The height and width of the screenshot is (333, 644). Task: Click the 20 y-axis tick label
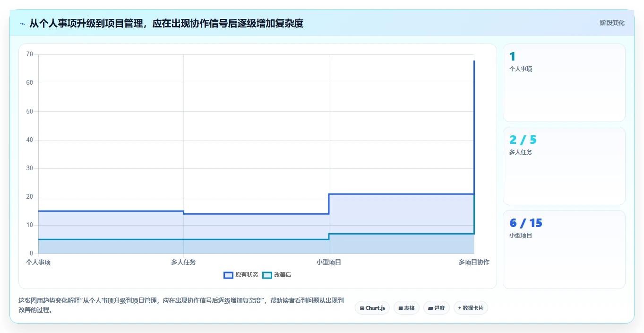[30, 197]
